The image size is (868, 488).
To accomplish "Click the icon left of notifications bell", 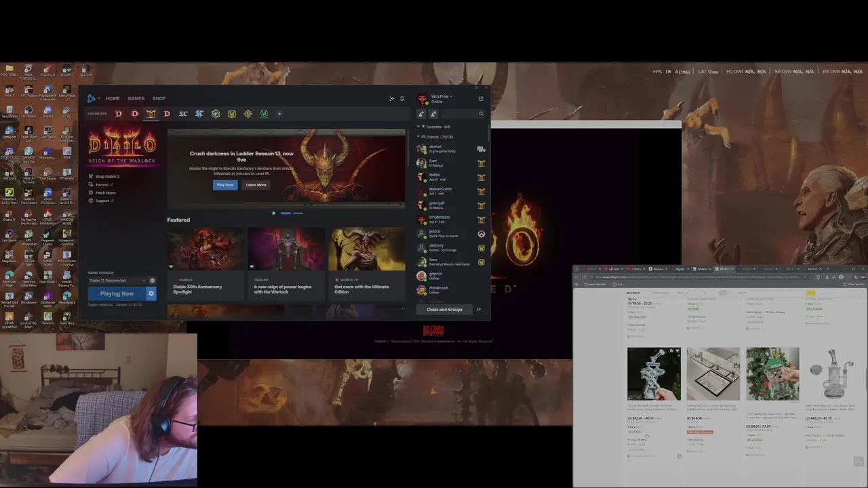I will click(x=391, y=98).
